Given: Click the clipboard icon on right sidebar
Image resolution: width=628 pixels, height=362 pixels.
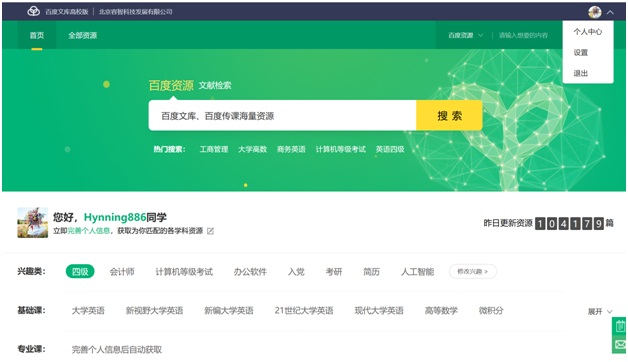Looking at the screenshot, I should [620, 326].
